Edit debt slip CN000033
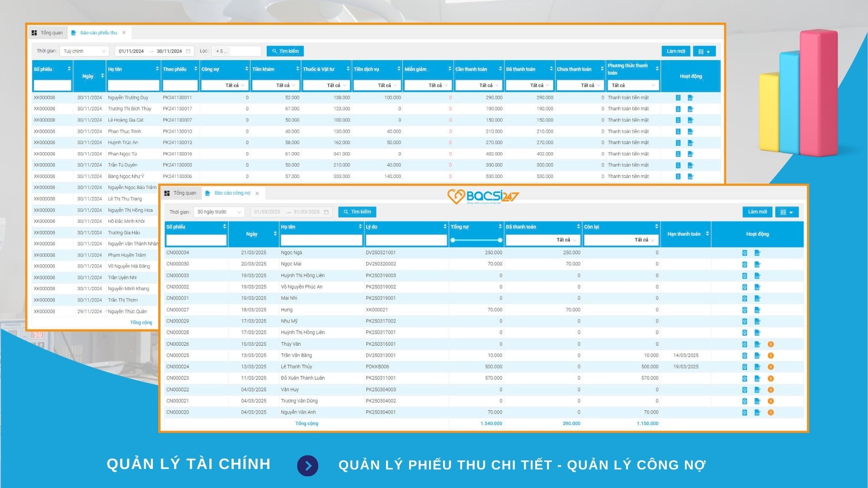This screenshot has height=488, width=868. pyautogui.click(x=758, y=276)
